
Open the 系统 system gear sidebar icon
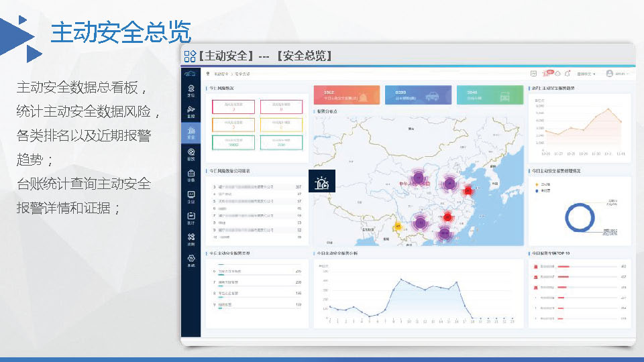[x=191, y=261]
